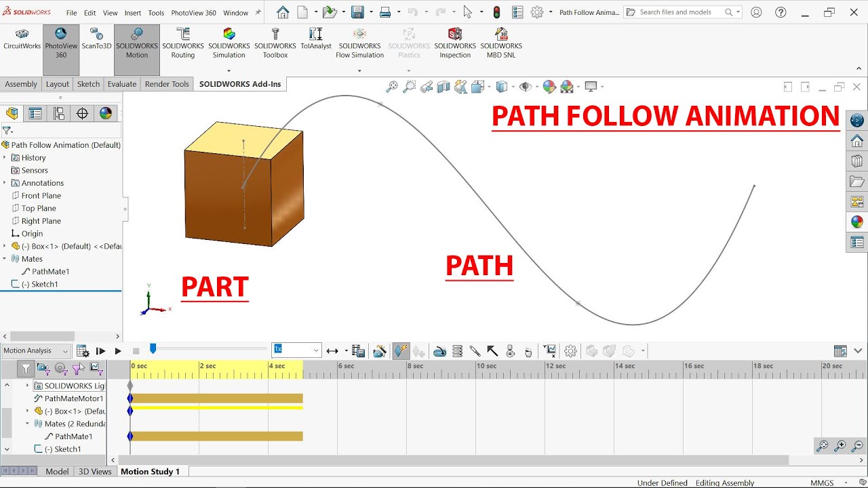The width and height of the screenshot is (868, 488).
Task: Open the PhotoView 360 menu
Action: (193, 13)
